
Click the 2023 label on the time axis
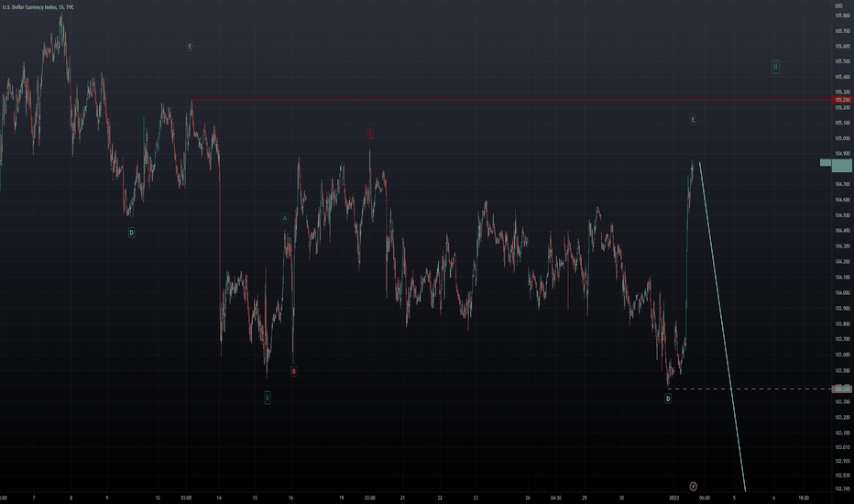673,498
